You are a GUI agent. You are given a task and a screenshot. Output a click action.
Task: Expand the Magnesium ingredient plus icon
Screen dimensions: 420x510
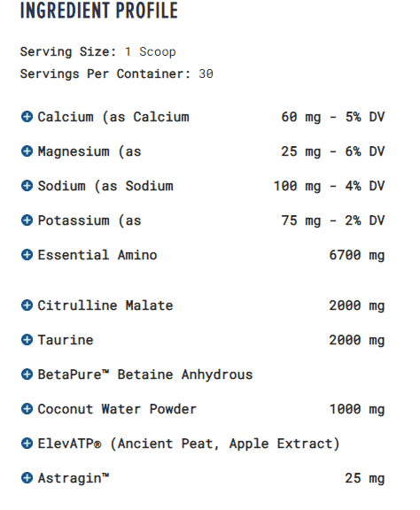(27, 151)
